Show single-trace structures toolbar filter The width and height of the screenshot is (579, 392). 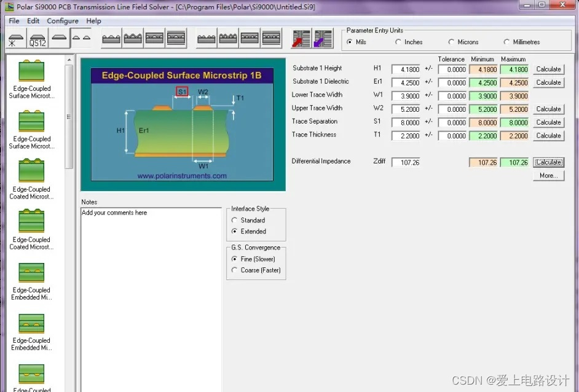[59, 38]
